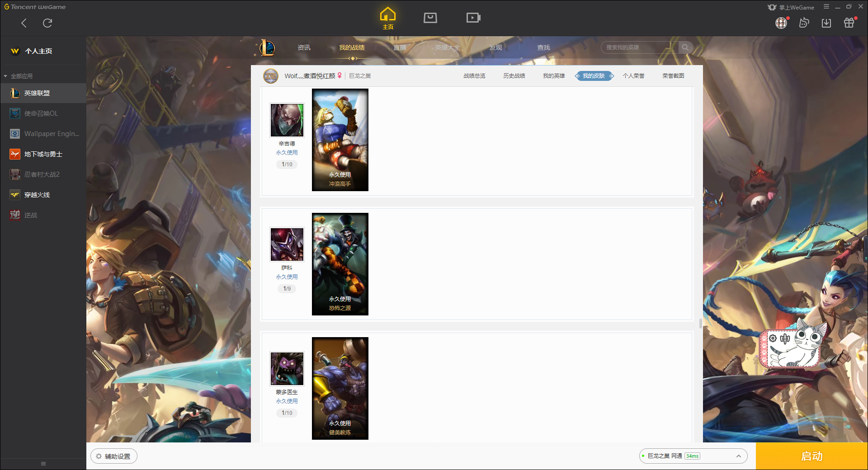Click the sidebar bottom menu handle icon
868x470 pixels.
tap(43, 464)
